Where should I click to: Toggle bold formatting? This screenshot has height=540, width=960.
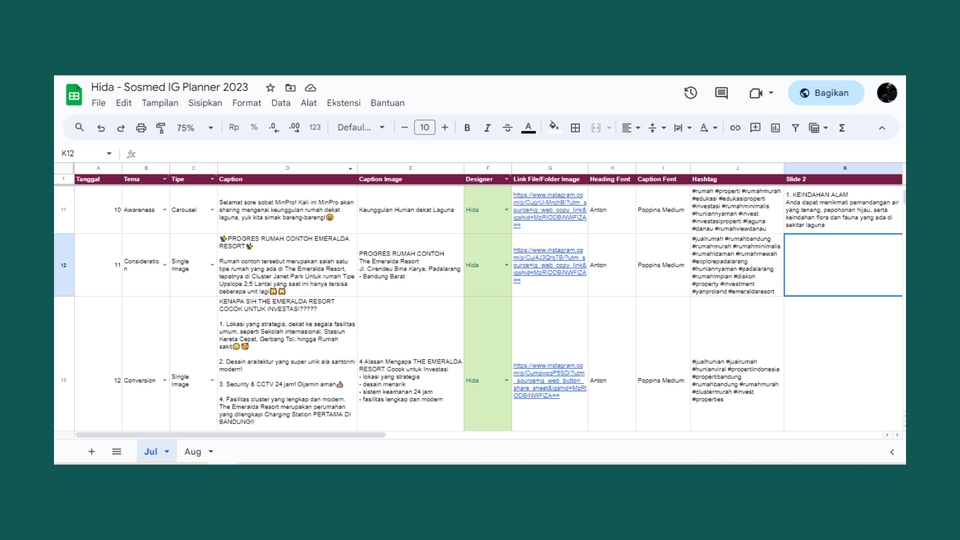(467, 128)
